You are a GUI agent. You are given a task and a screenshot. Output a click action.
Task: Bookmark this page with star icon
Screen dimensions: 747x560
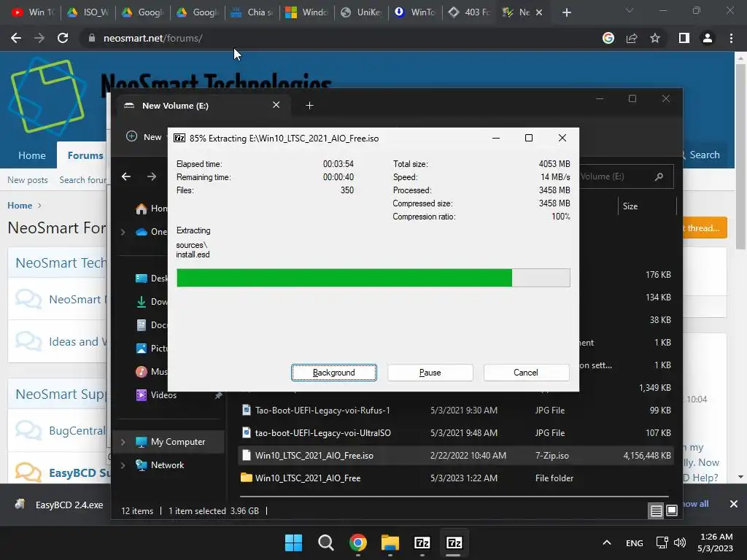pyautogui.click(x=655, y=38)
